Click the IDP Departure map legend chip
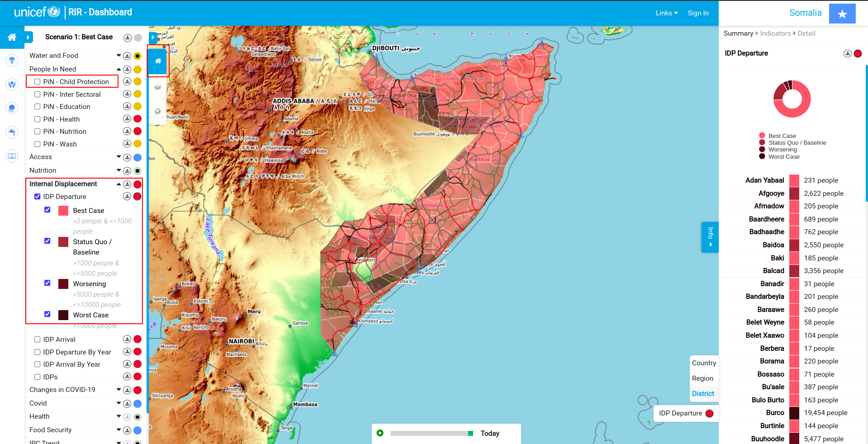 click(686, 413)
